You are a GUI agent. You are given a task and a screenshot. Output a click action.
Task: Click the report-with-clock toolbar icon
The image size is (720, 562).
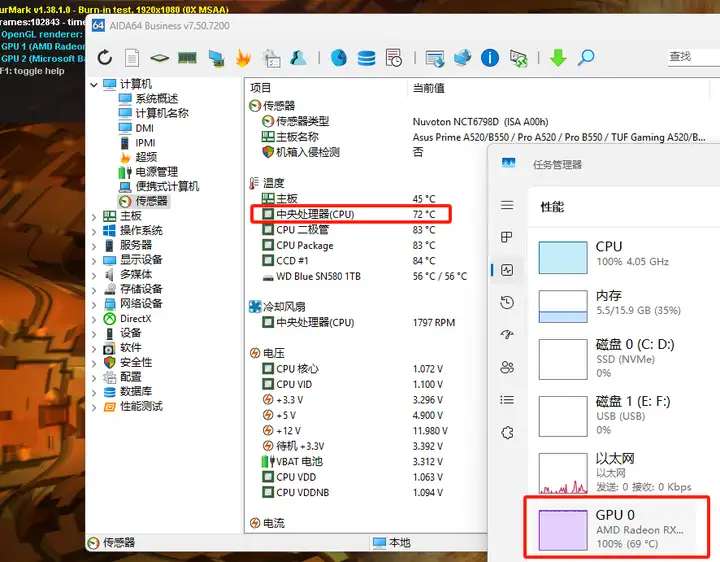[x=394, y=58]
